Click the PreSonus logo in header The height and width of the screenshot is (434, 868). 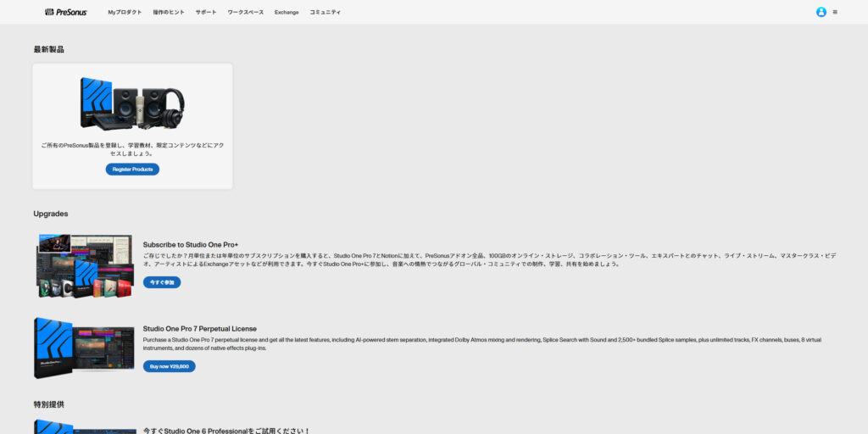[x=65, y=12]
